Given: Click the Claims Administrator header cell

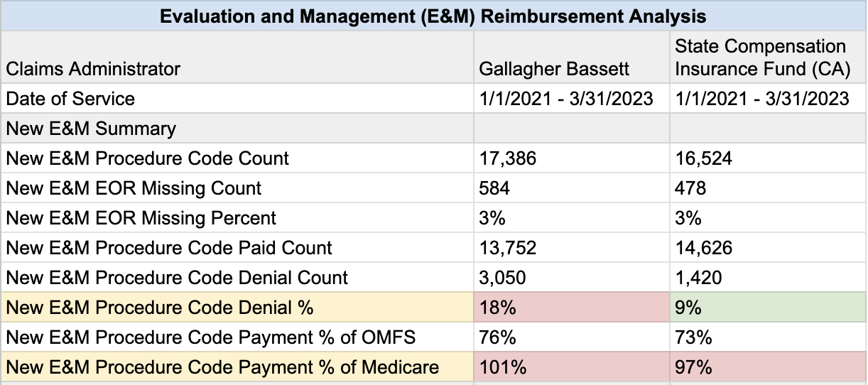Looking at the screenshot, I should tap(237, 58).
